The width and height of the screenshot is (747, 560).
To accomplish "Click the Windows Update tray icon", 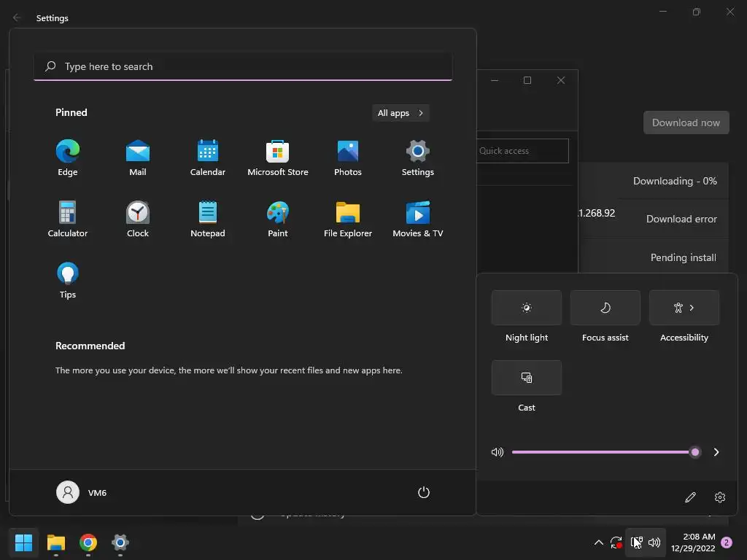I will [x=616, y=542].
